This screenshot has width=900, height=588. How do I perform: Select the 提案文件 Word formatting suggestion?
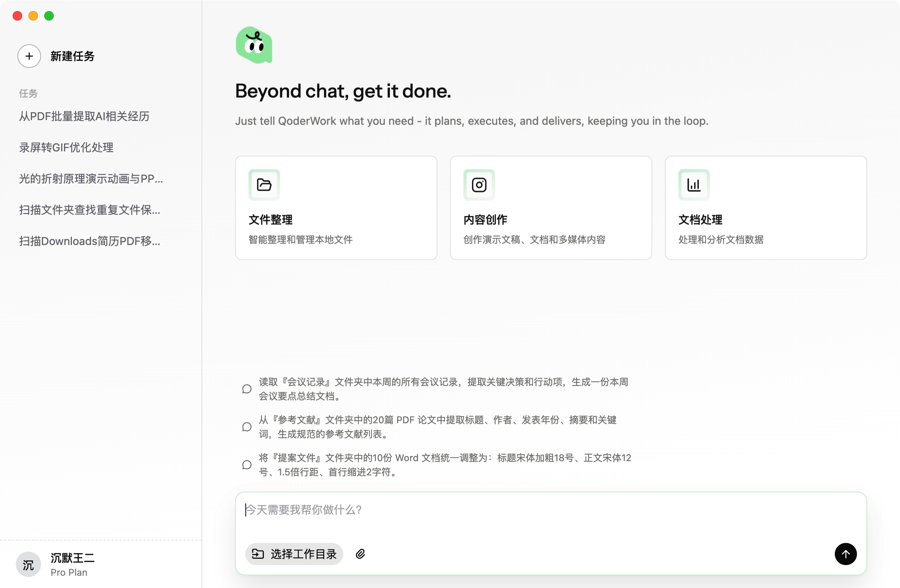tap(444, 465)
